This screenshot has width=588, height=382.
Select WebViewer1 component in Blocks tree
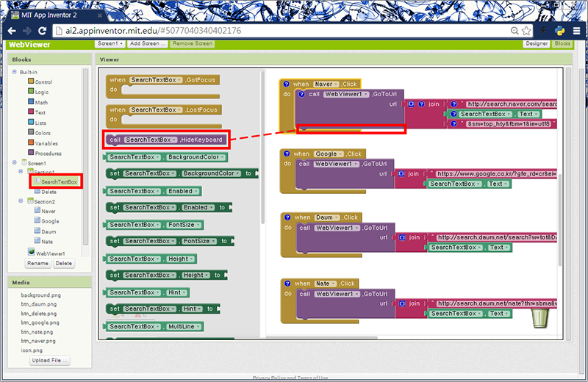[x=46, y=253]
